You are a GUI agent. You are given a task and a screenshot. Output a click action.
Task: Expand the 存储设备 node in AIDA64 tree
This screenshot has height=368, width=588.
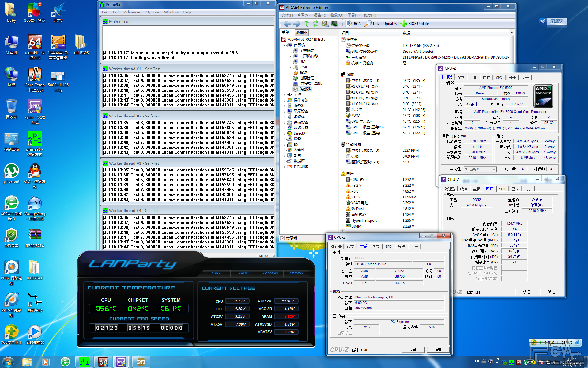(x=285, y=123)
